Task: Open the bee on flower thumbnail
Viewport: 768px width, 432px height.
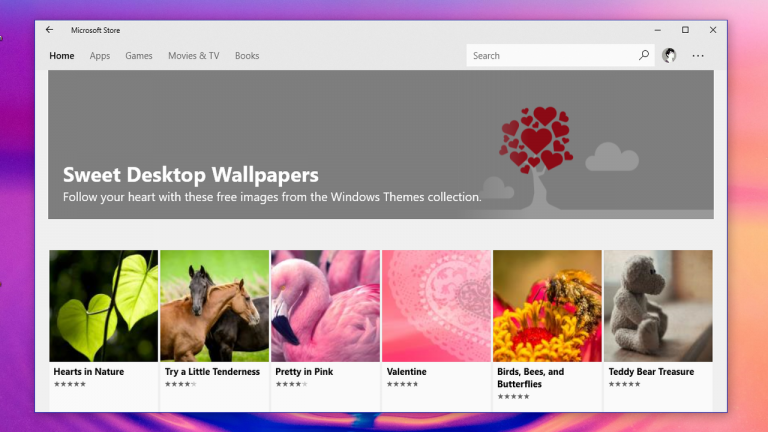Action: [x=547, y=306]
